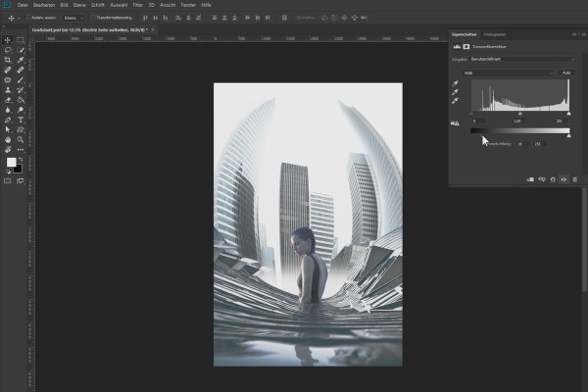Click the Auto button in levels panel
This screenshot has width=588, height=392.
click(566, 73)
